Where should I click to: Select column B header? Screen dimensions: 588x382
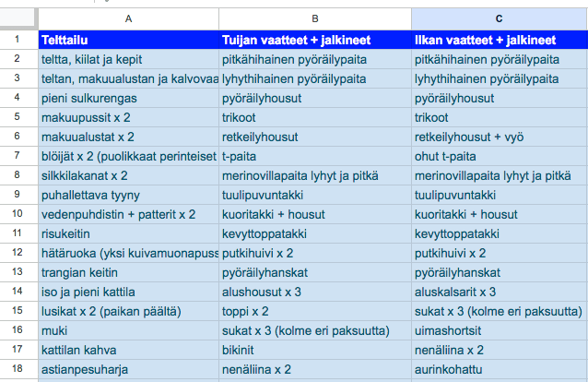[315, 18]
